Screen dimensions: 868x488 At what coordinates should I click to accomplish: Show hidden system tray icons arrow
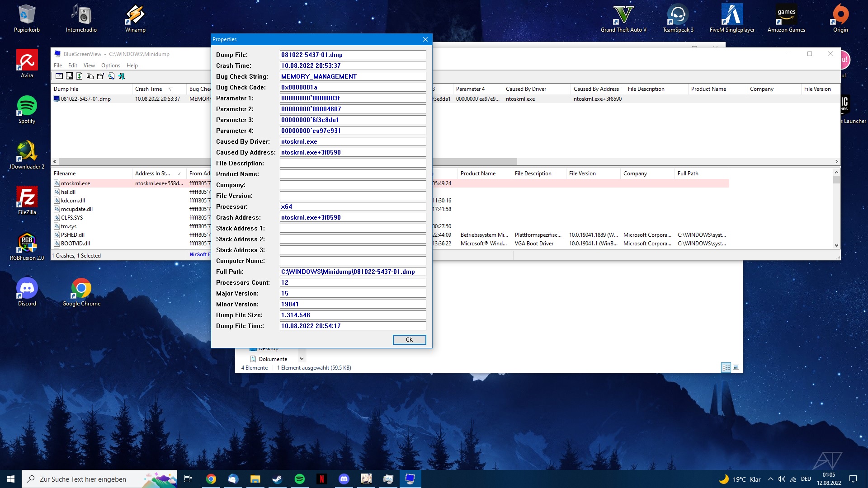click(x=770, y=479)
